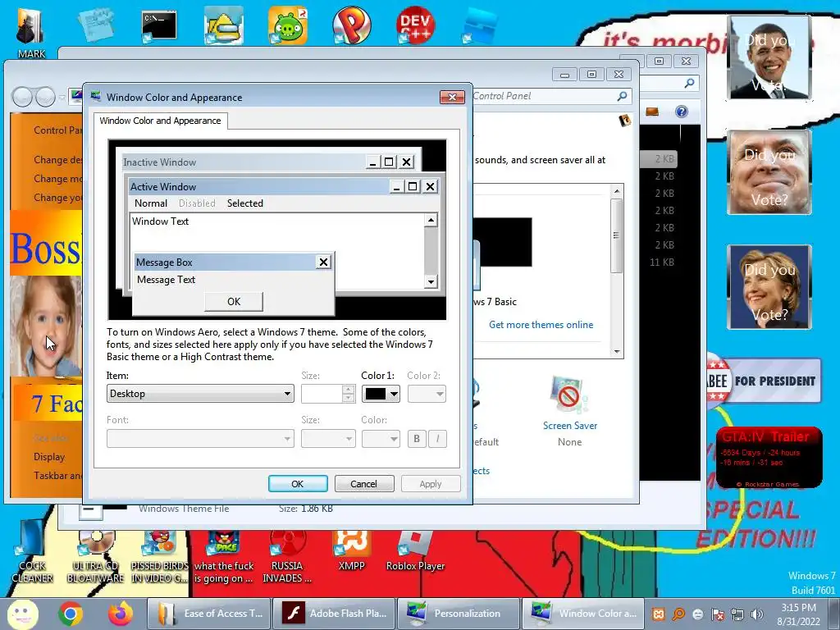Click the orange magnifier tray icon
This screenshot has width=840, height=630.
coord(678,614)
